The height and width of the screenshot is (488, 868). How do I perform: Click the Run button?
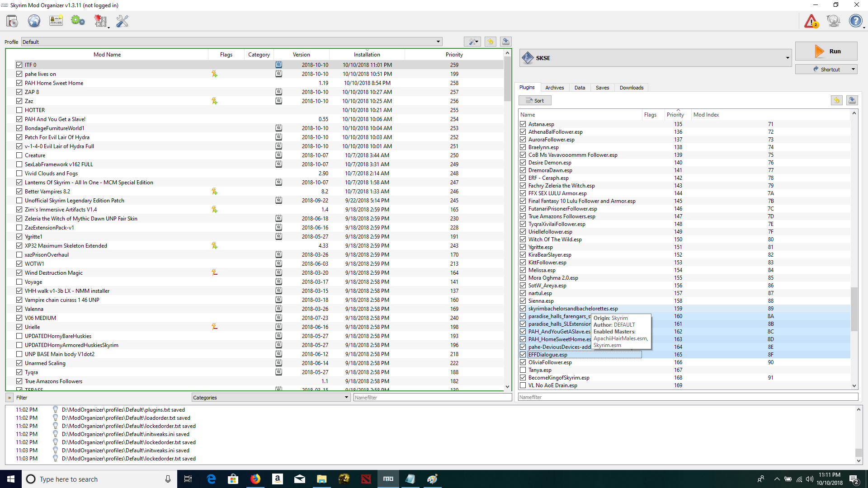point(826,51)
